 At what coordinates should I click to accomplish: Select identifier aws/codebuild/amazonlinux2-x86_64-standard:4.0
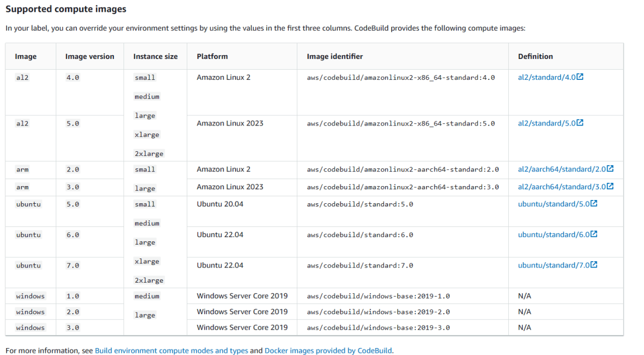[401, 78]
